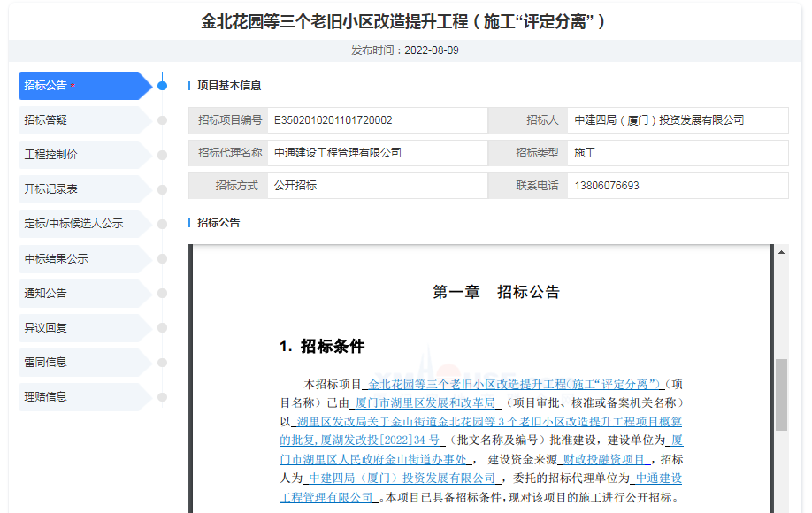Click the 联系电话 number field

pos(677,186)
